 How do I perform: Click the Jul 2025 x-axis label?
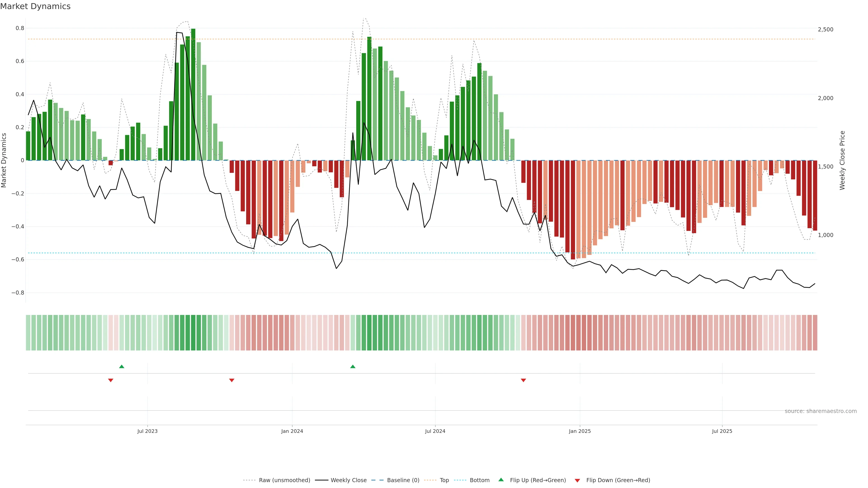pos(722,431)
